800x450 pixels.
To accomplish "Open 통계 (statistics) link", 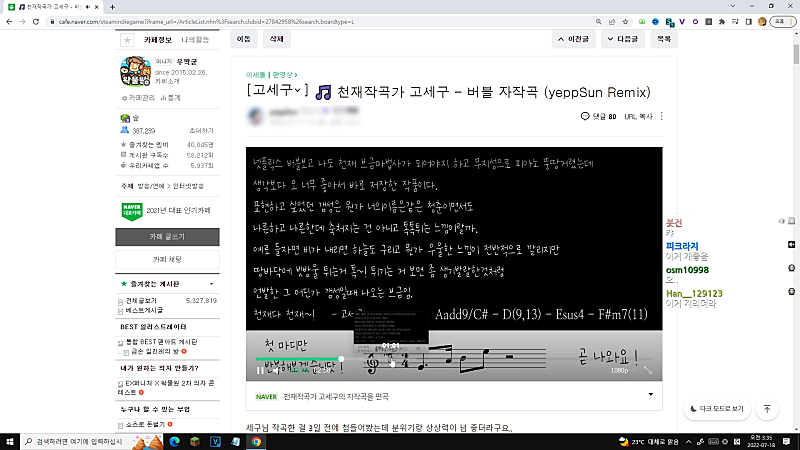I will [171, 97].
